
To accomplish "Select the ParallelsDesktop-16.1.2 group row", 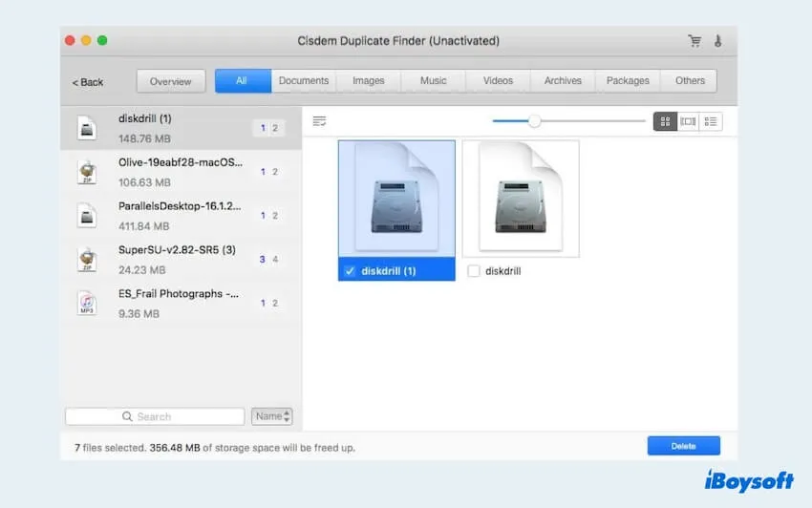I will pos(181,216).
